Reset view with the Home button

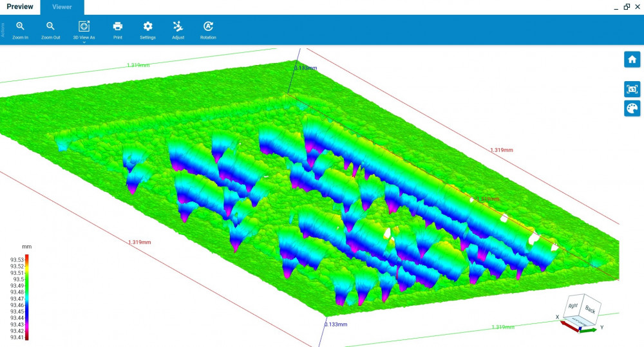(632, 59)
